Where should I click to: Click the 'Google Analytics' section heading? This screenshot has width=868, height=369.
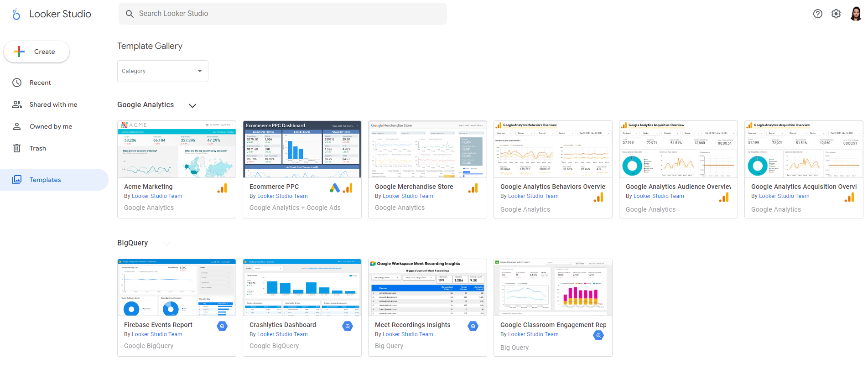pyautogui.click(x=146, y=105)
